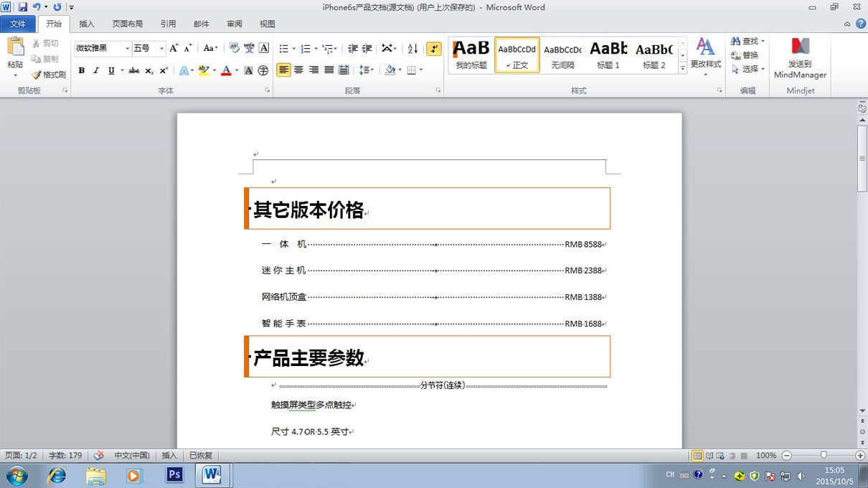Image resolution: width=868 pixels, height=488 pixels.
Task: Adjust the zoom slider handle
Action: [824, 455]
